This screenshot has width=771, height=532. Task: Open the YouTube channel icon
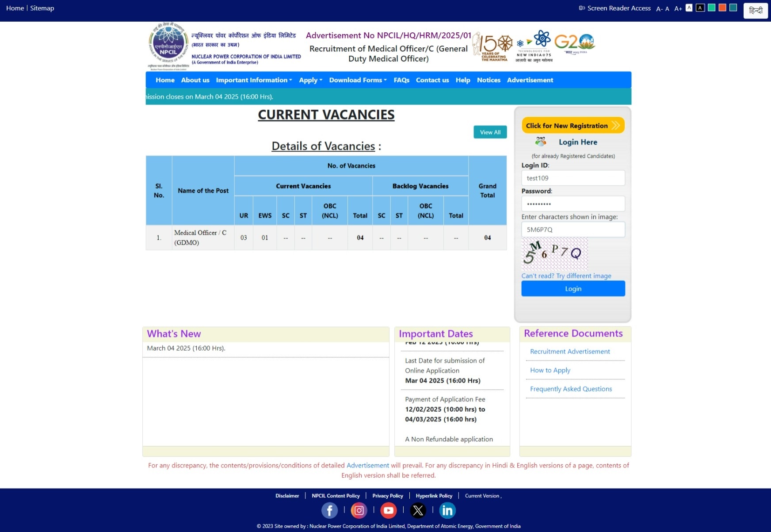pos(388,510)
